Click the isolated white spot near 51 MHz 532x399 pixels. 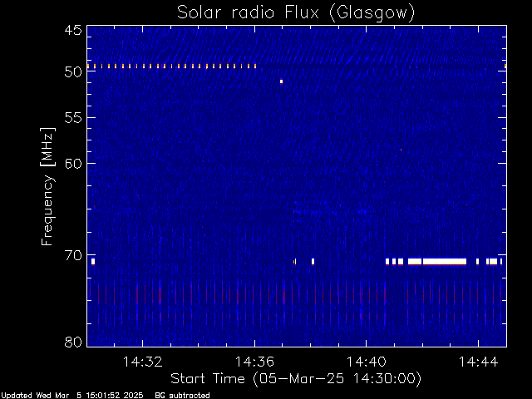click(x=281, y=81)
